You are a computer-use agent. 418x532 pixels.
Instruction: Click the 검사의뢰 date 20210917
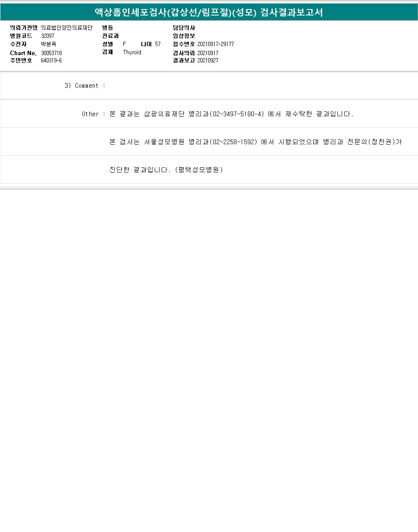[208, 53]
